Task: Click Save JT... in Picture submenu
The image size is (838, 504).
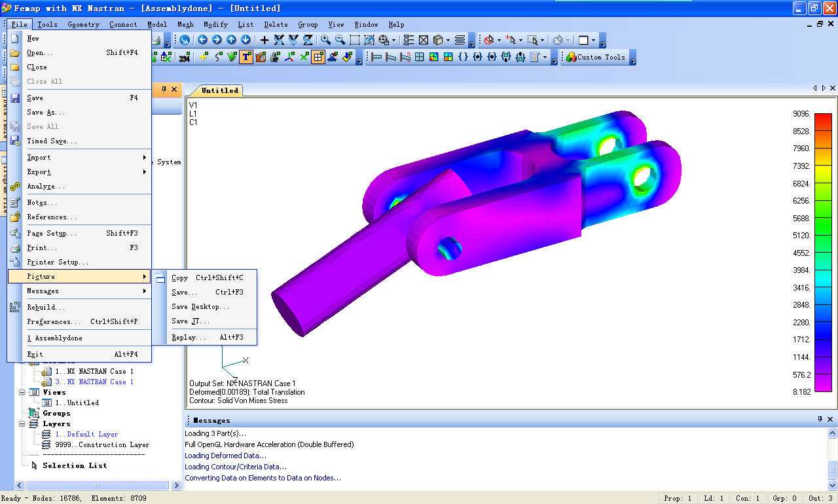Action: point(204,321)
